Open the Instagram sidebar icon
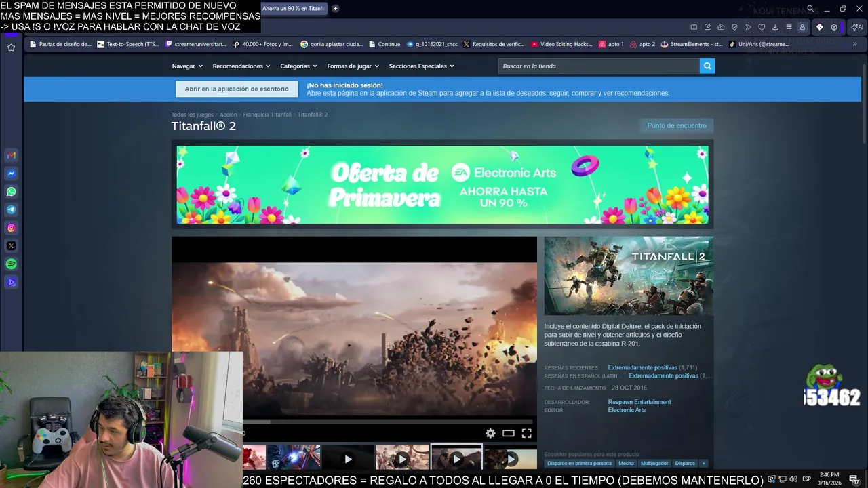 click(x=11, y=228)
